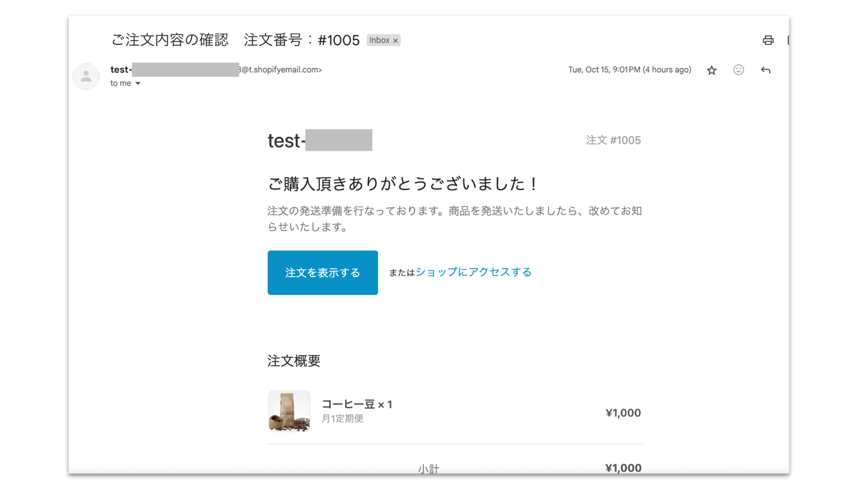Click the 注文概要 section heading
The height and width of the screenshot is (494, 868).
(294, 361)
